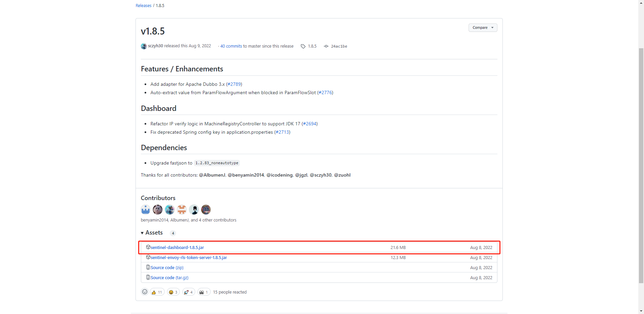644x314 pixels.
Task: Click fourth contributor avatar with orange pattern
Action: pyautogui.click(x=182, y=209)
